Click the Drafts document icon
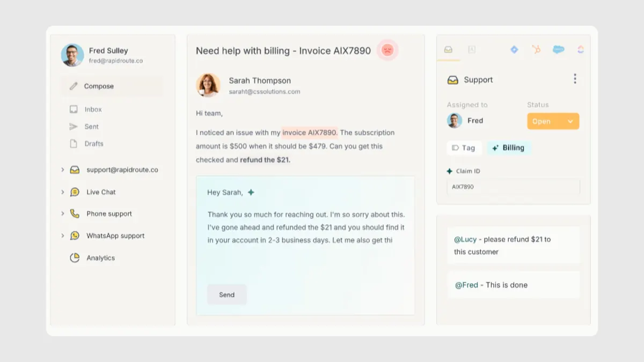The image size is (644, 362). pyautogui.click(x=74, y=144)
